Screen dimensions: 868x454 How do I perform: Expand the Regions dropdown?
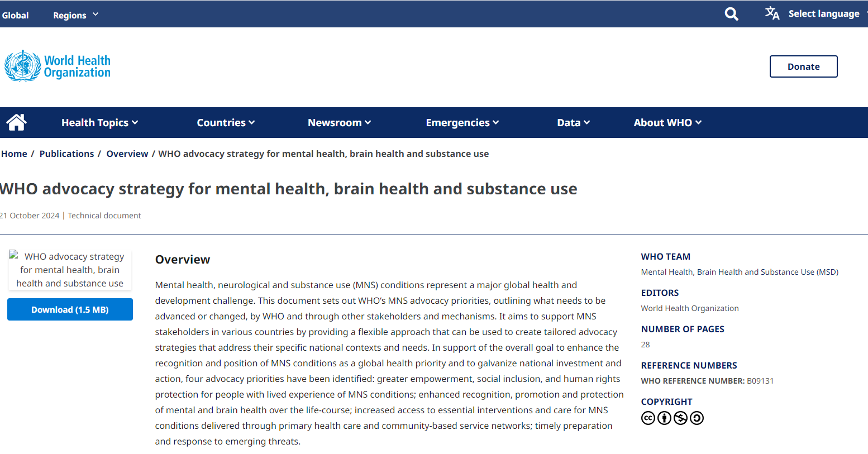coord(75,15)
